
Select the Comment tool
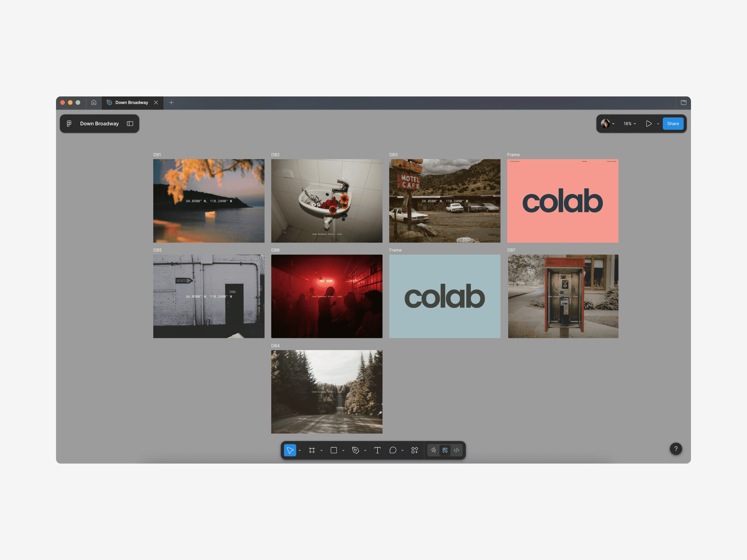(392, 450)
